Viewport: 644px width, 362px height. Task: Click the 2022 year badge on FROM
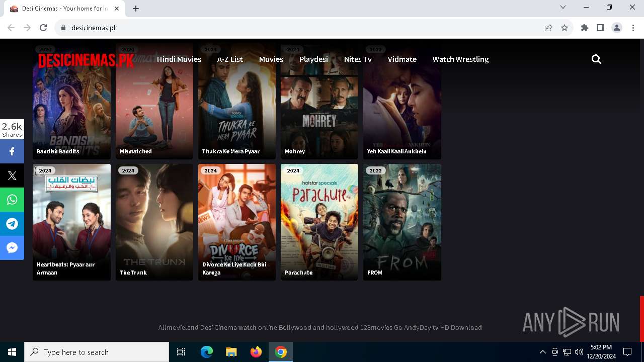click(375, 170)
